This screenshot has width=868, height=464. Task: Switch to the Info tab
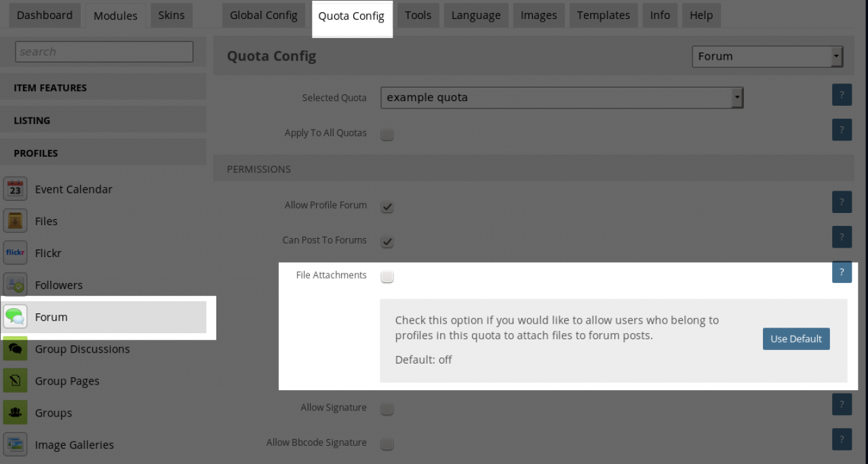[660, 15]
